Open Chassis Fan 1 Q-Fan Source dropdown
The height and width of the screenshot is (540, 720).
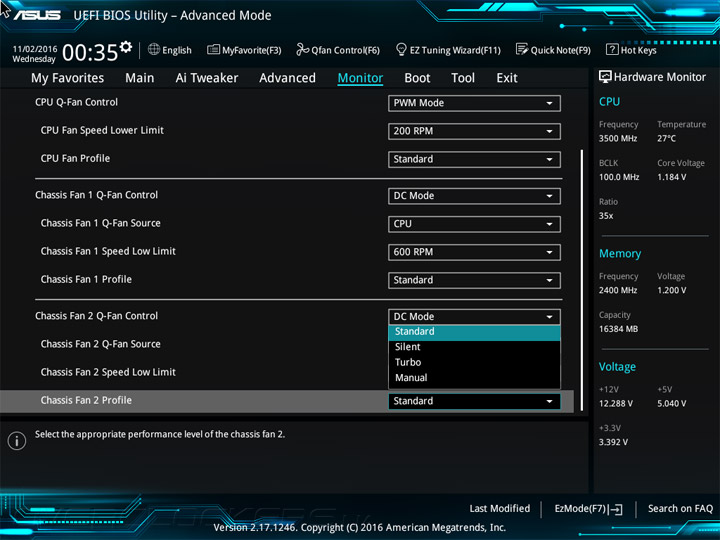tap(474, 224)
